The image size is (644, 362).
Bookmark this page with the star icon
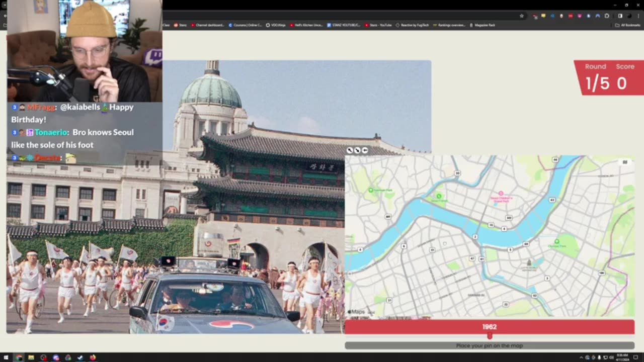pos(522,16)
